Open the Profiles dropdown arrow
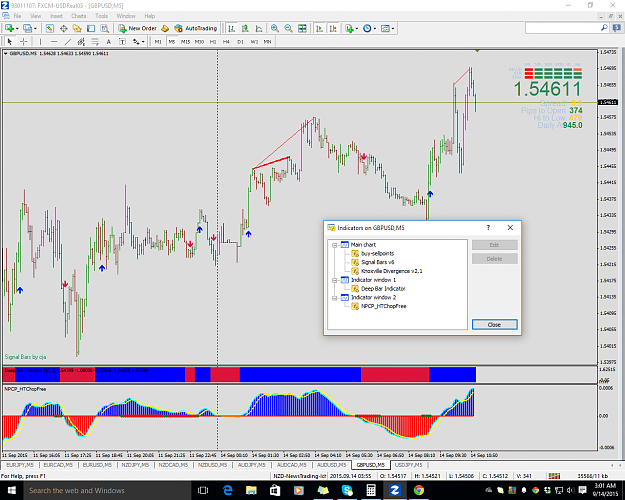Screen dimensions: 625x500 tap(35, 29)
